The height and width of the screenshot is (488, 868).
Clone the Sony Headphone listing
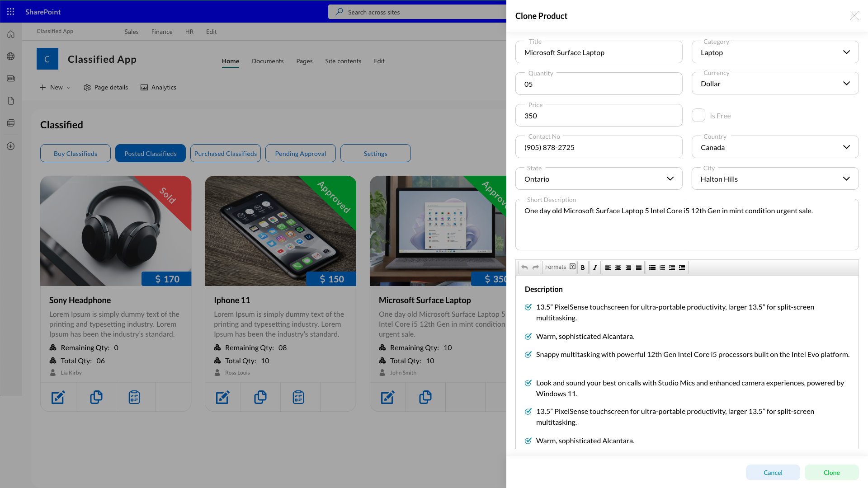(96, 397)
